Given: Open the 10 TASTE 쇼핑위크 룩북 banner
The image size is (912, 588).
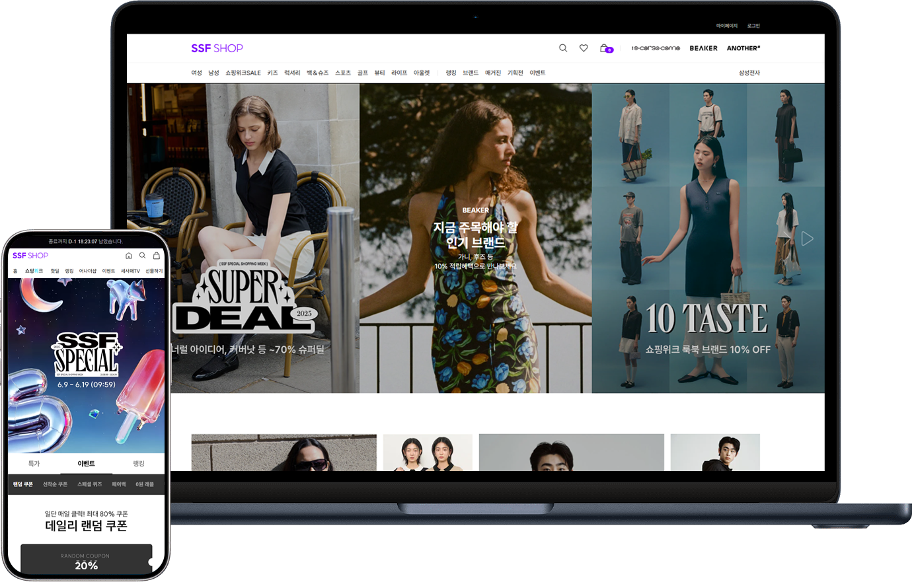Looking at the screenshot, I should pos(708,238).
